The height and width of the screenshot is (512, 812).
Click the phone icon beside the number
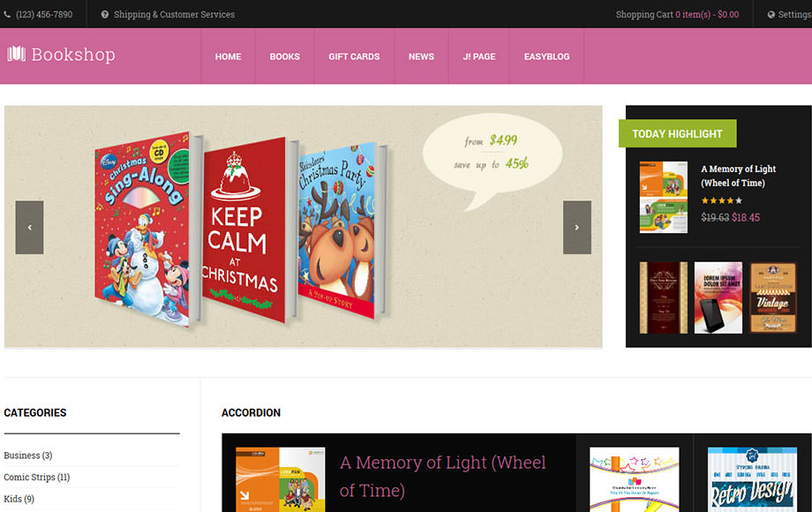coord(7,14)
